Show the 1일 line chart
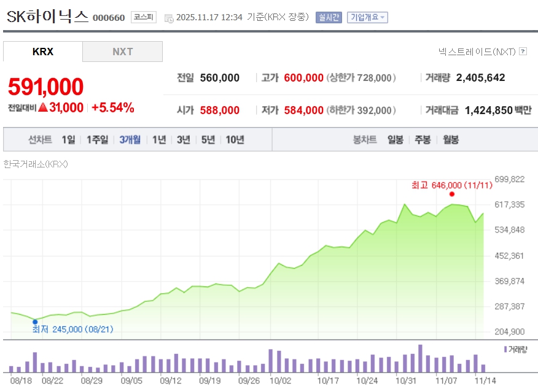538x392 pixels. (x=68, y=140)
